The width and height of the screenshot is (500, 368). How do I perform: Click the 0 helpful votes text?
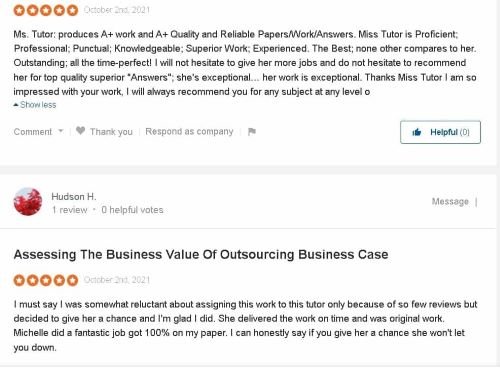click(x=132, y=210)
